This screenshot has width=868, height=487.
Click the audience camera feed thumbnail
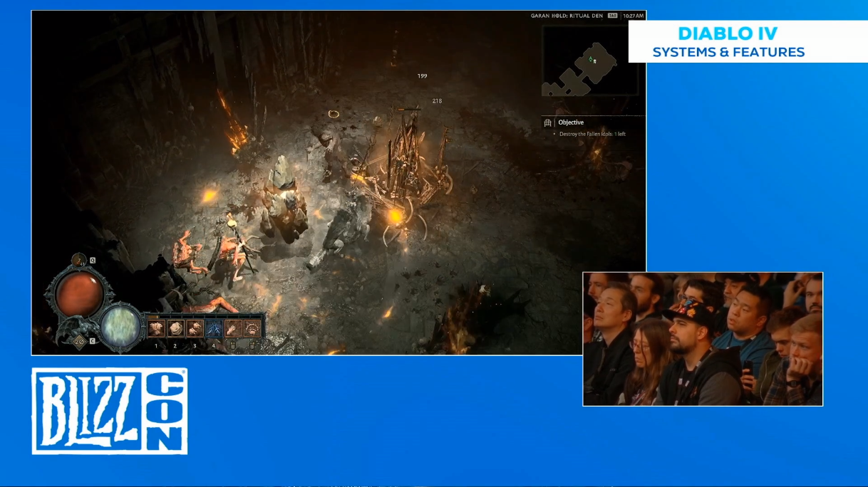[x=703, y=339]
